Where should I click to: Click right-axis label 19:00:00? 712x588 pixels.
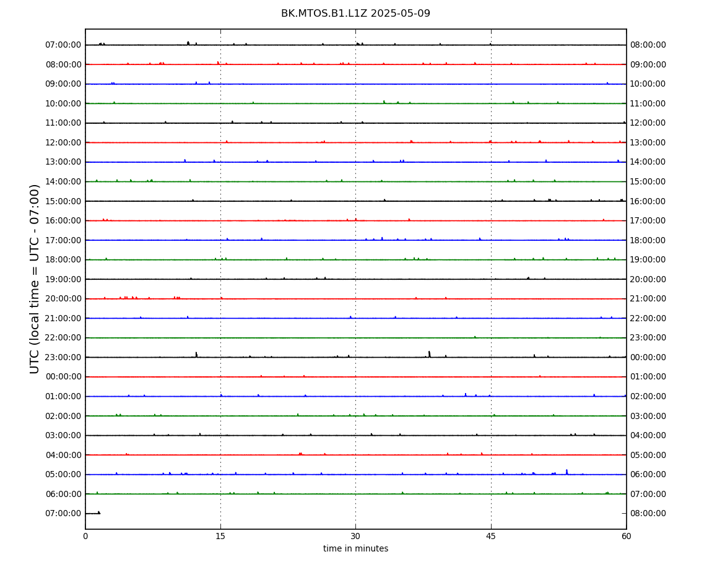tap(648, 260)
